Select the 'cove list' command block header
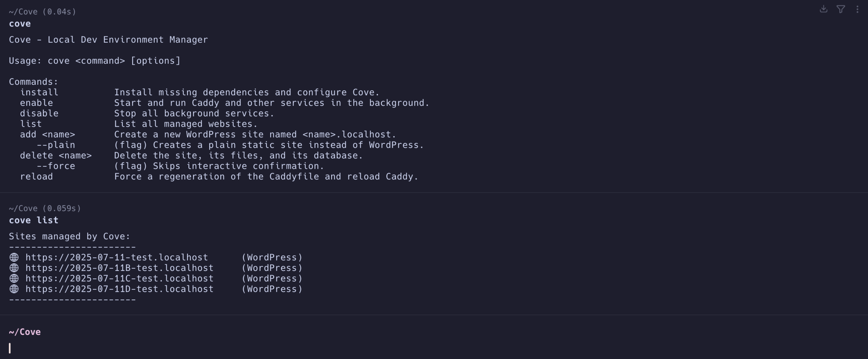The width and height of the screenshot is (868, 359). point(34,220)
